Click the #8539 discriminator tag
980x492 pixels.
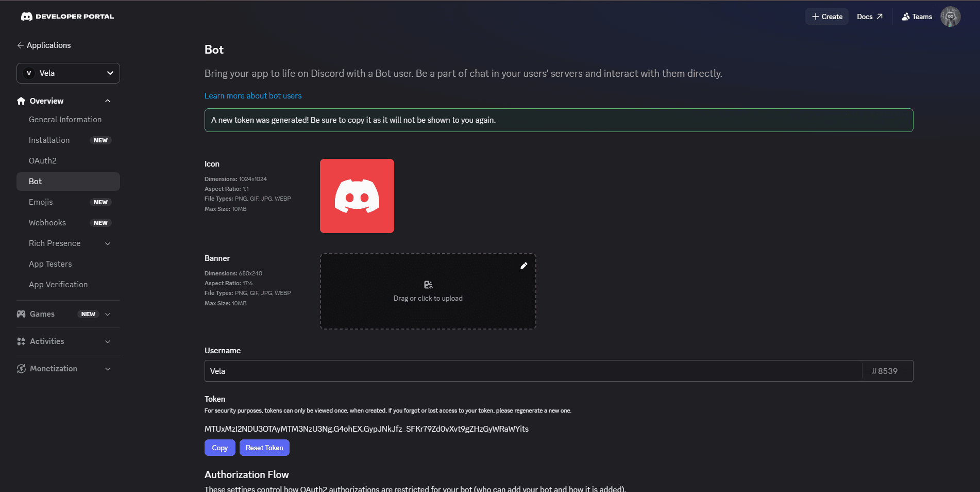[x=885, y=371]
